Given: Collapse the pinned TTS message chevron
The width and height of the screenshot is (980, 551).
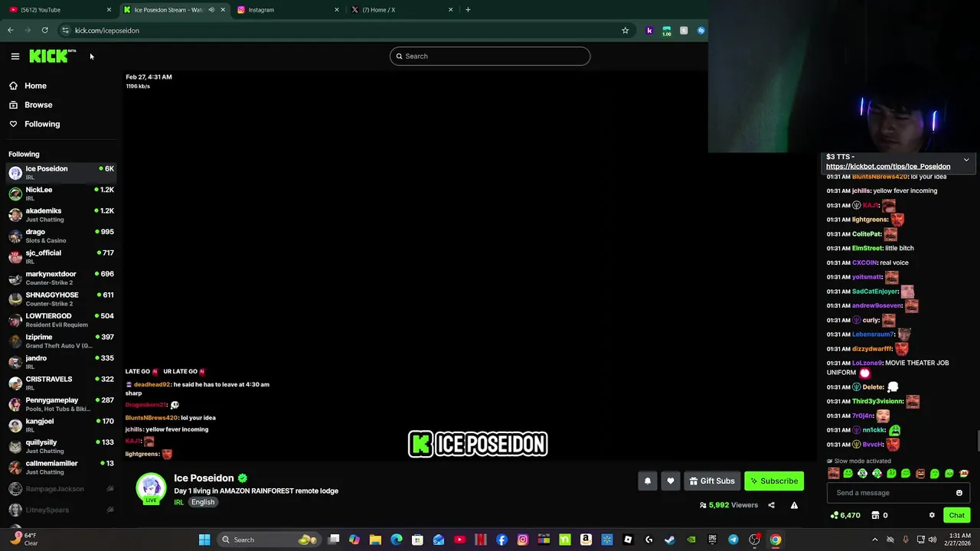Looking at the screenshot, I should (x=966, y=160).
